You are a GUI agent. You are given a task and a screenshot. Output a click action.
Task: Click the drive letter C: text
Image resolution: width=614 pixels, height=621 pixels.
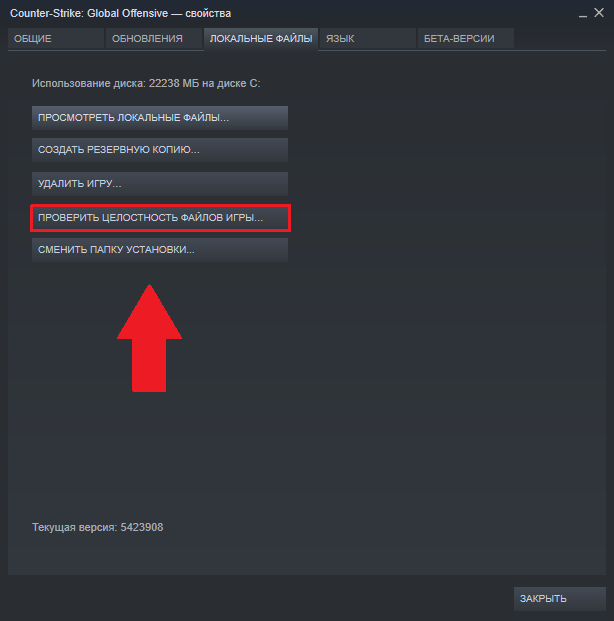255,84
